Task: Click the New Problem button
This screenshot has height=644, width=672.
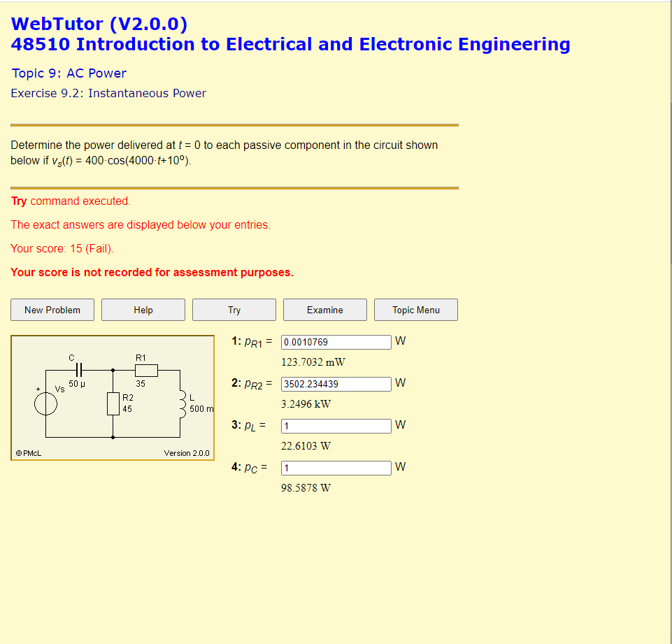Action: (x=52, y=310)
